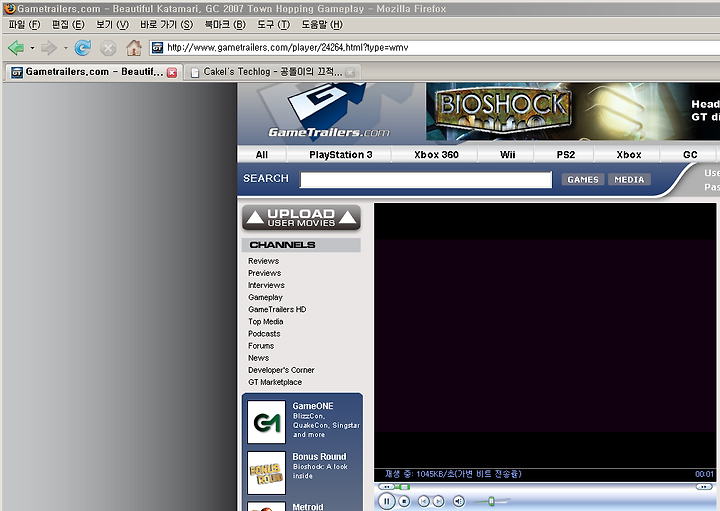720x511 pixels.
Task: Reload the page with the refresh icon
Action: 83,48
